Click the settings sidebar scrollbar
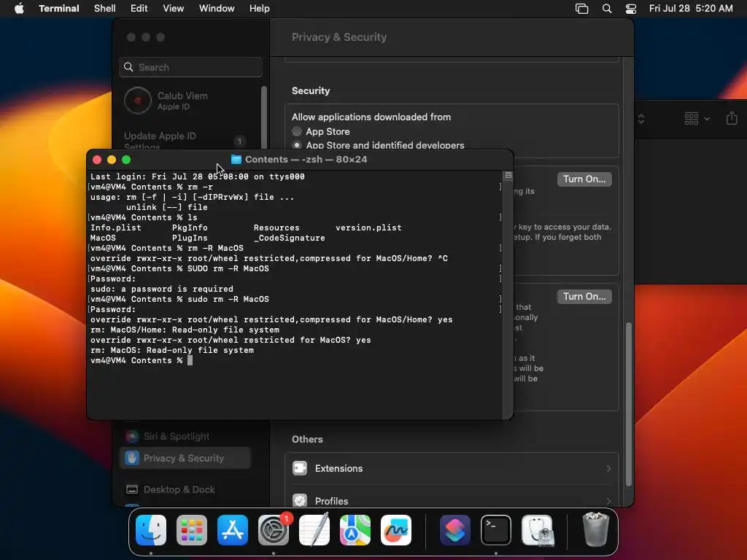747x560 pixels. 263,117
